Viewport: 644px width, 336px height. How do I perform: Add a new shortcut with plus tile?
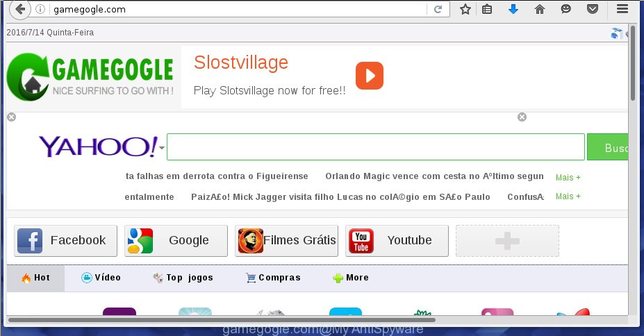click(507, 241)
